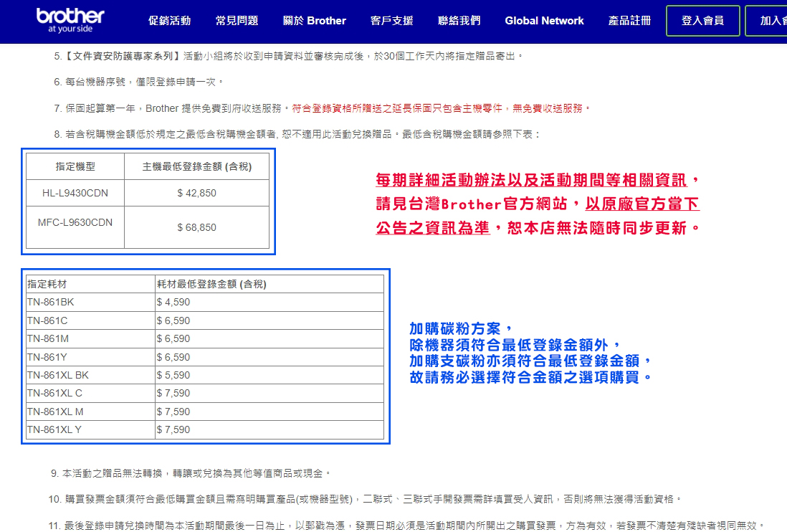Click the blue 加購碳粉方案 heading text
This screenshot has height=532, width=787.
coord(461,328)
